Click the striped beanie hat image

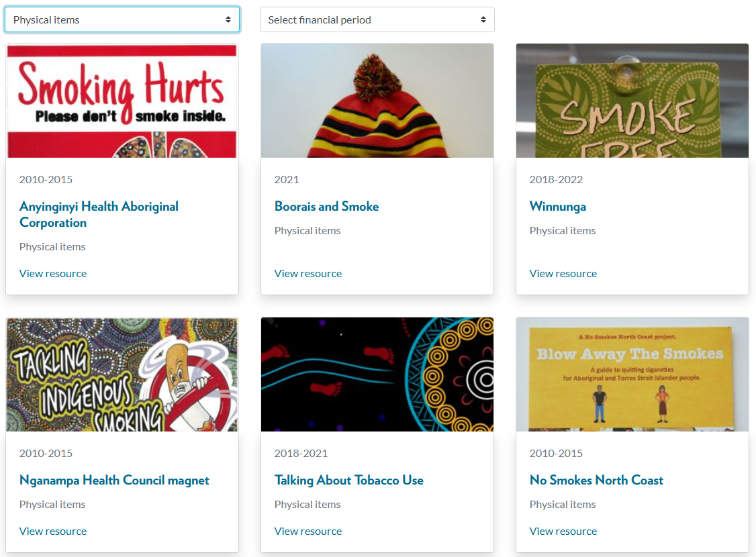pyautogui.click(x=377, y=101)
